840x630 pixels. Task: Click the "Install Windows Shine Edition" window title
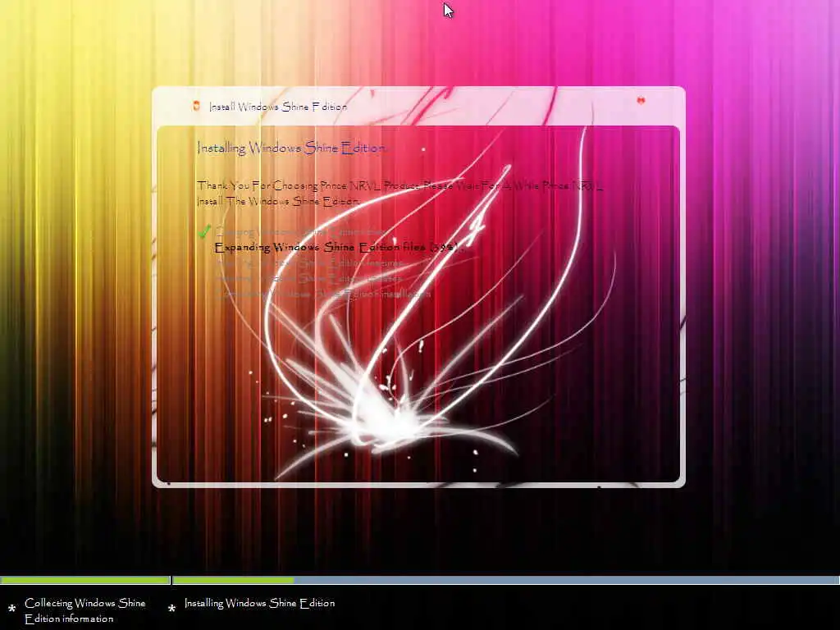coord(278,107)
